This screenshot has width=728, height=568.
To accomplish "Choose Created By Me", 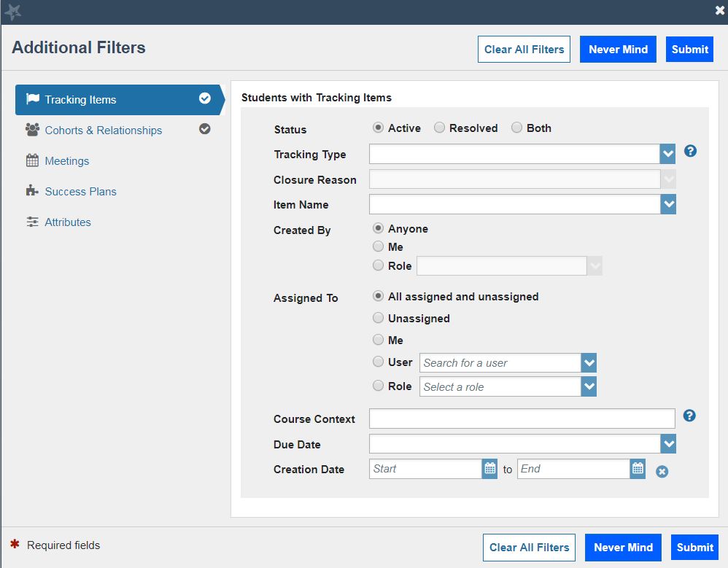I will point(378,246).
